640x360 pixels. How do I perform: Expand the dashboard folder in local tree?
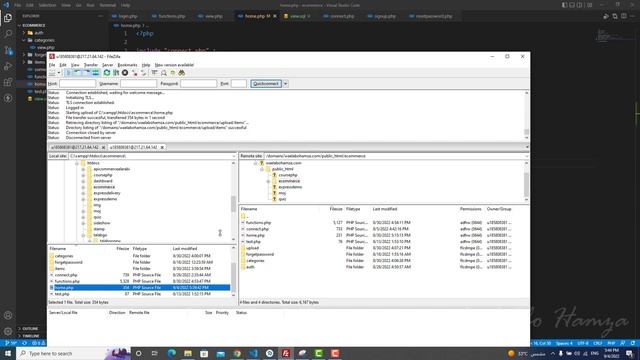83,181
